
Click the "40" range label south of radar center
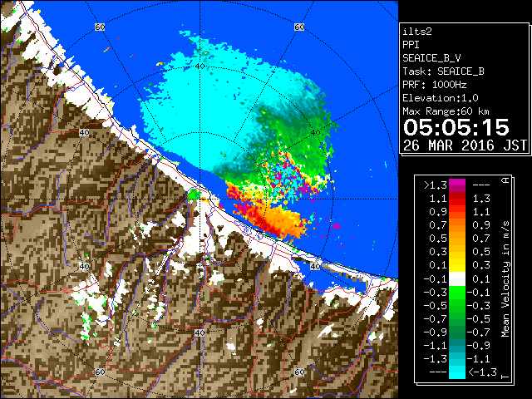coord(199,332)
